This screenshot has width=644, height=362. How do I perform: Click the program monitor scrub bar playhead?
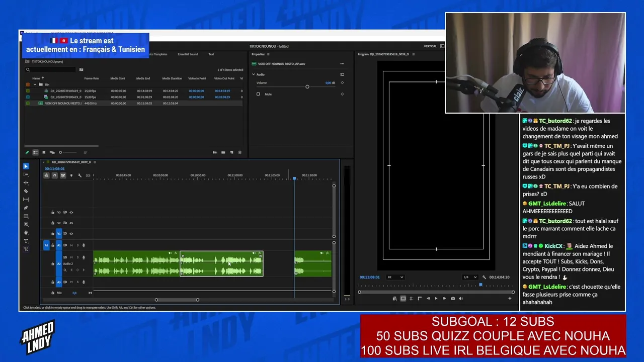point(480,285)
